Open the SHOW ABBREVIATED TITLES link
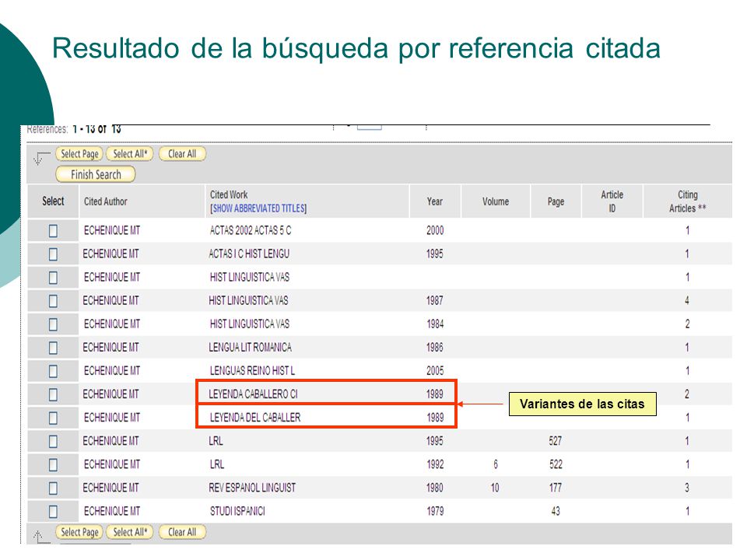 click(258, 208)
